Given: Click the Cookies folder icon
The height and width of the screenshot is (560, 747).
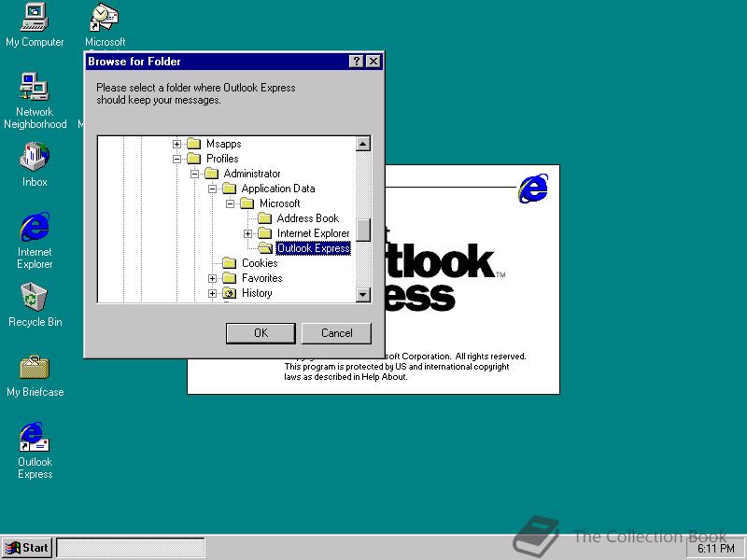Looking at the screenshot, I should point(229,263).
